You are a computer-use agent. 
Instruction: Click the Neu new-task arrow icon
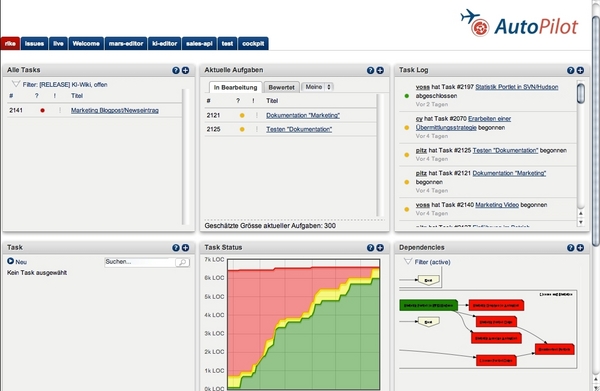[x=10, y=261]
